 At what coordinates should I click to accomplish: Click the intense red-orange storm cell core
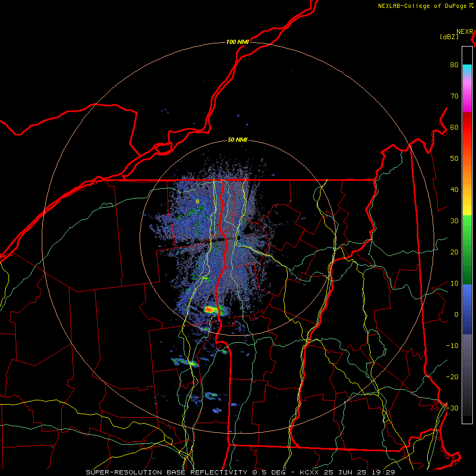tap(210, 309)
